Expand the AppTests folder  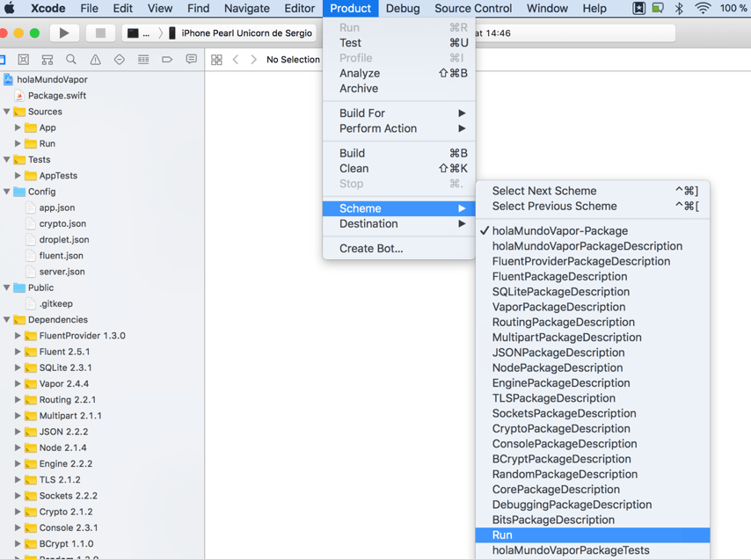click(x=18, y=176)
